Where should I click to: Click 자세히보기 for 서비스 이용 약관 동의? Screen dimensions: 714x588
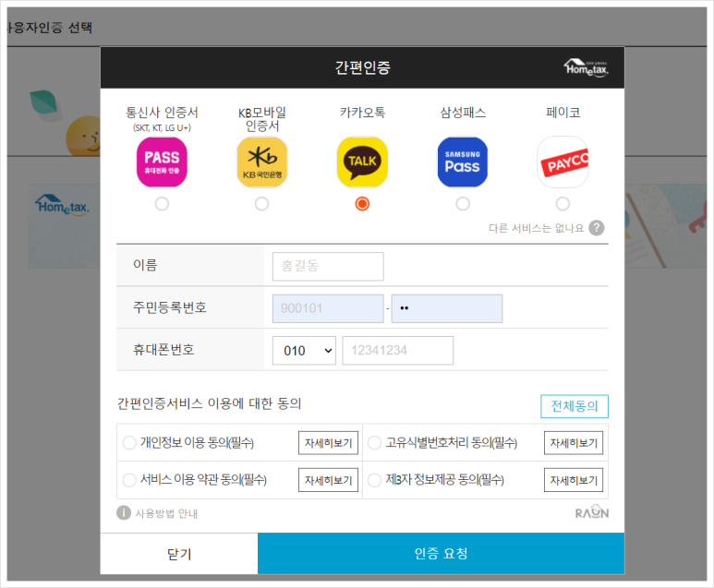tap(328, 480)
